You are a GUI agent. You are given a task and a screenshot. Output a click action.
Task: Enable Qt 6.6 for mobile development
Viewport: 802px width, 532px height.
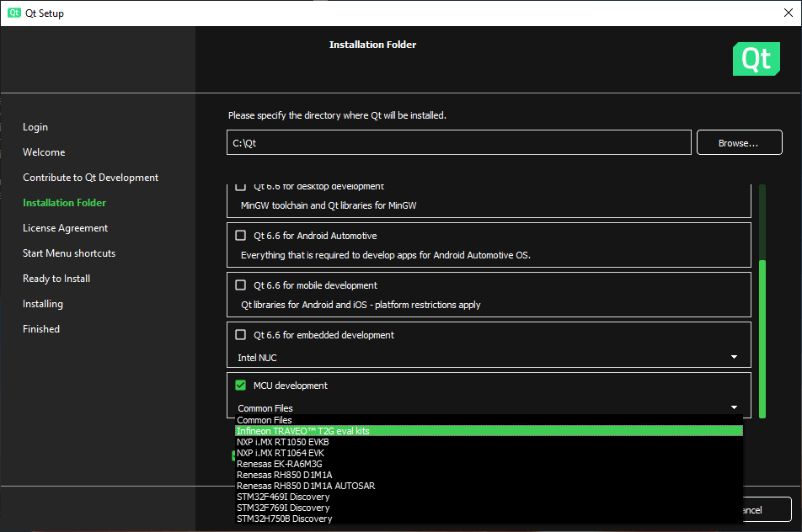(240, 285)
